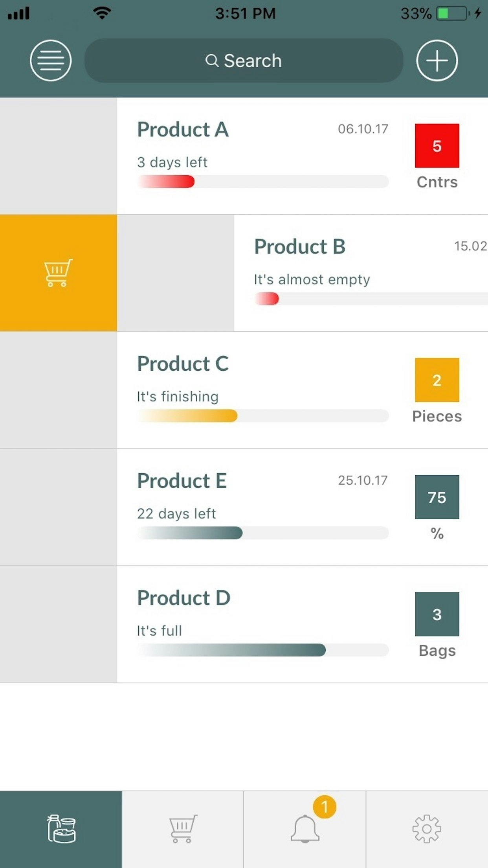Click Product A's red progress bar
The width and height of the screenshot is (488, 868).
pyautogui.click(x=262, y=182)
